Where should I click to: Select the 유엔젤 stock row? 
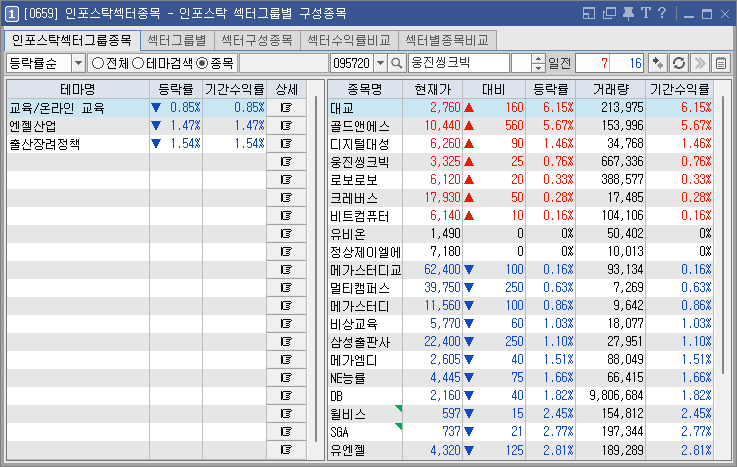520,450
